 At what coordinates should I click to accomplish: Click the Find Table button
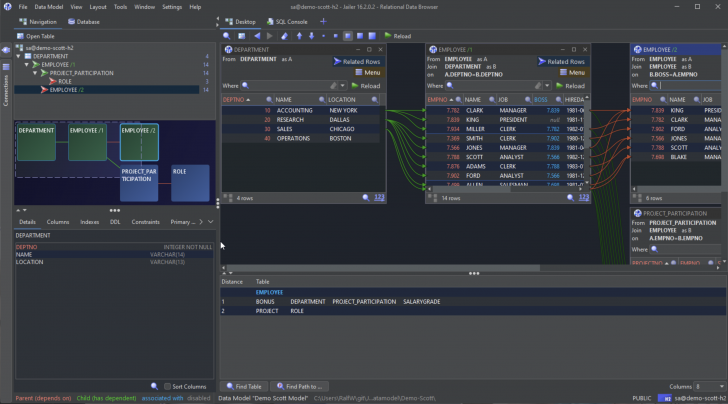(x=245, y=386)
